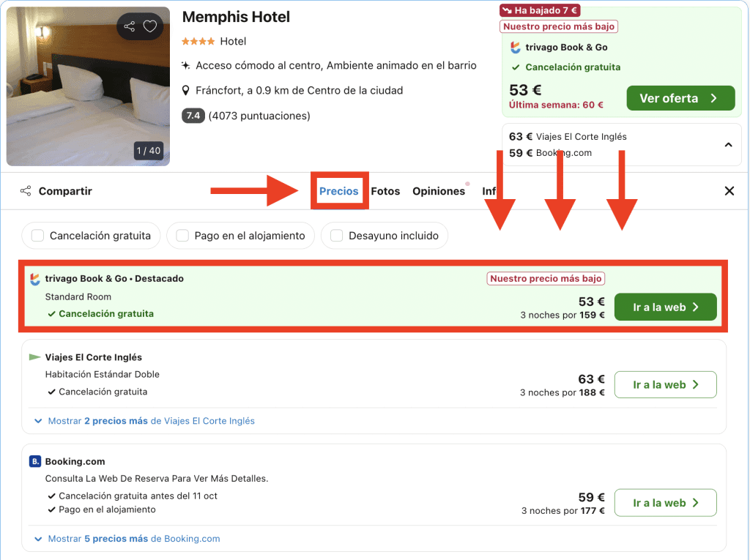Click the 7.4 rating score badge

(x=193, y=116)
